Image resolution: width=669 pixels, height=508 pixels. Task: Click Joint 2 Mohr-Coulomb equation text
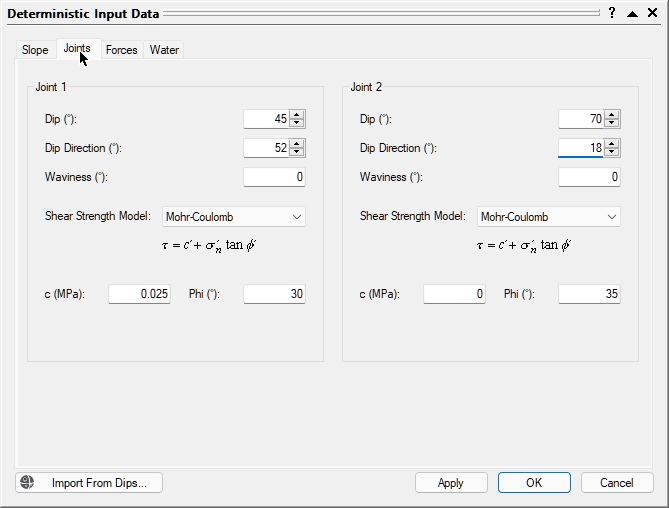point(524,245)
